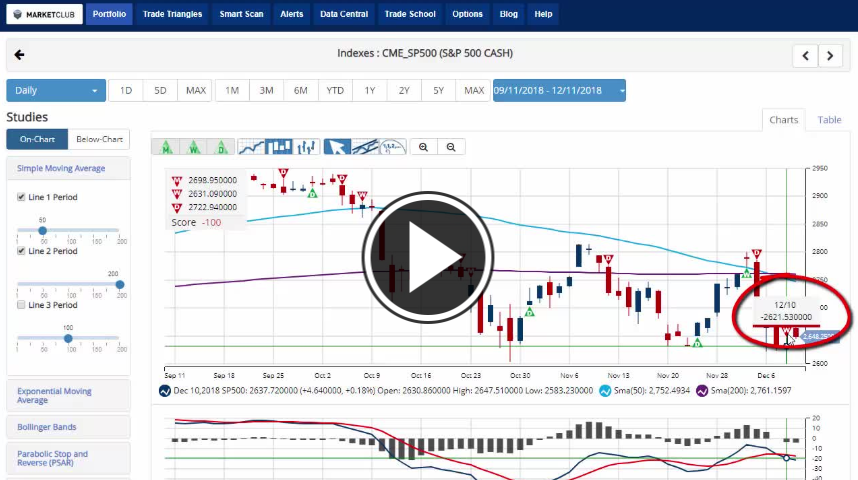Switch studies to Below-Chart

pos(99,140)
